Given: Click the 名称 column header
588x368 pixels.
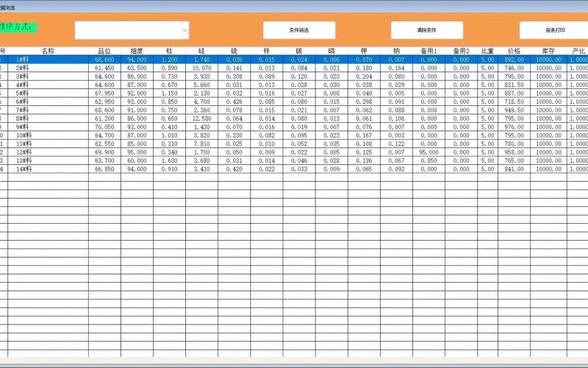Looking at the screenshot, I should [x=48, y=52].
